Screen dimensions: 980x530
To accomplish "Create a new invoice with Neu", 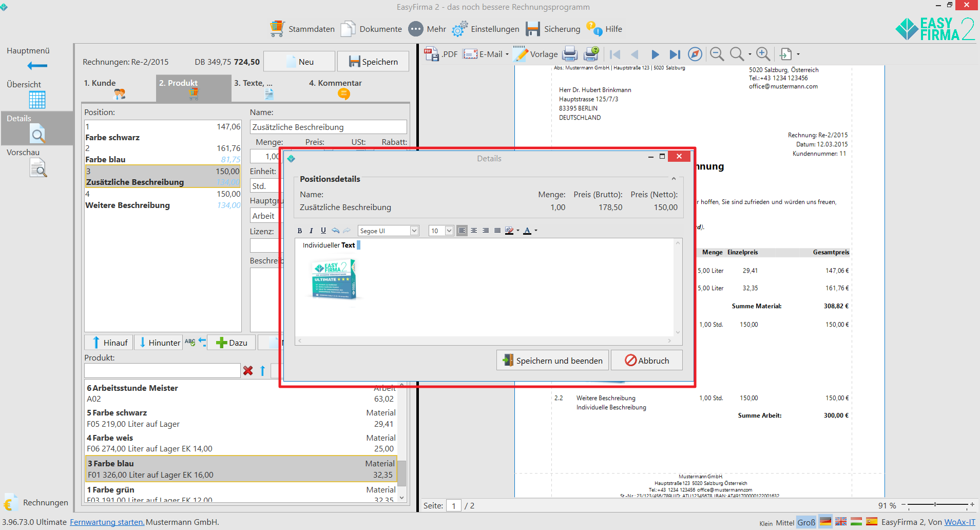I will tap(299, 62).
